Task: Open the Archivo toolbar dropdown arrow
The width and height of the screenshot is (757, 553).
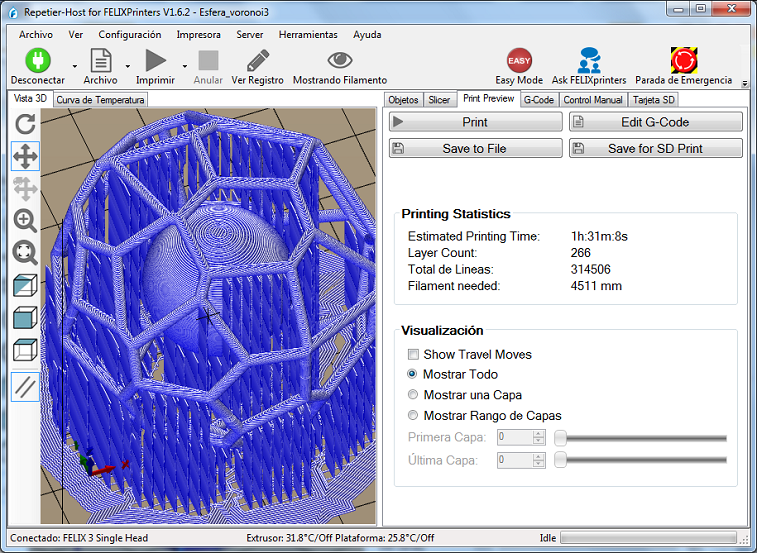Action: point(127,66)
